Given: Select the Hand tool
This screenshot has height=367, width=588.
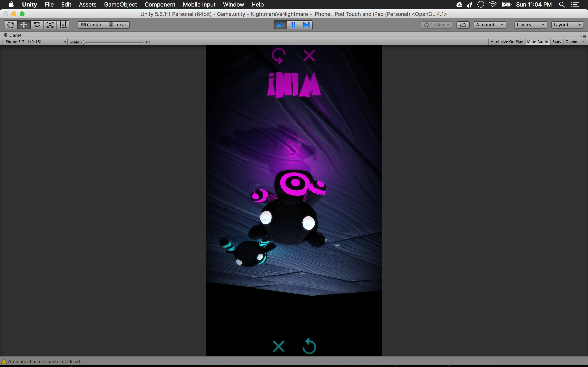Looking at the screenshot, I should point(11,25).
